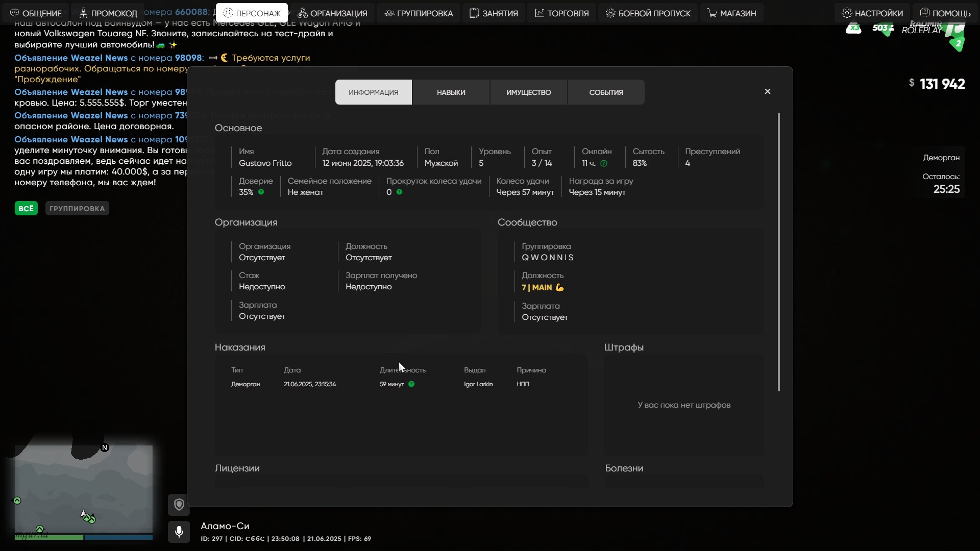
Task: Toggle the microphone icon
Action: click(x=179, y=532)
